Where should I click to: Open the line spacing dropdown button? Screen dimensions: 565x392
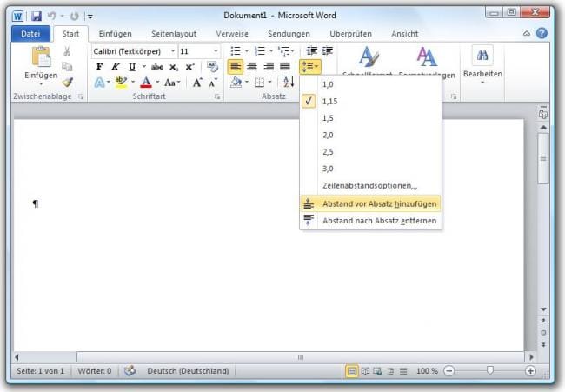pos(310,67)
